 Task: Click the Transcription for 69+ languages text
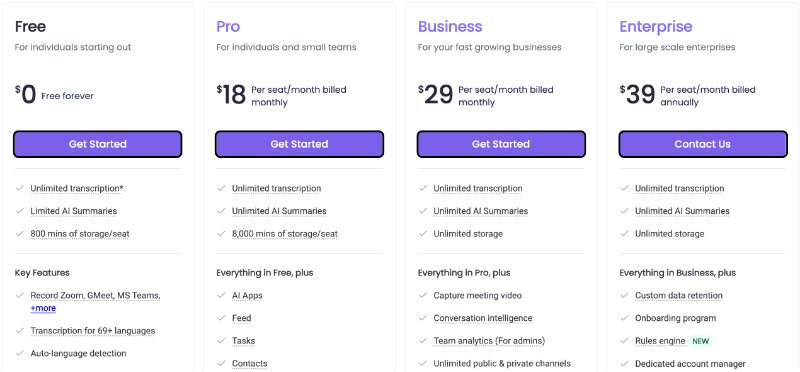92,331
